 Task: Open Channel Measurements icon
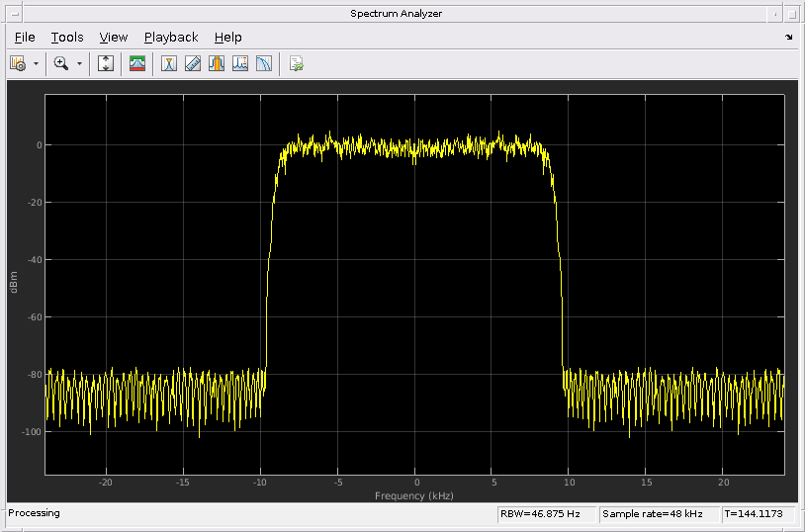(217, 63)
